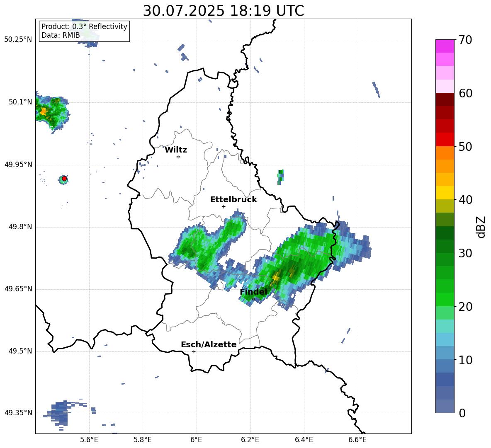Pick the light cyan swatch below 20
Image resolution: width=491 pixels, height=448 pixels.
[445, 326]
